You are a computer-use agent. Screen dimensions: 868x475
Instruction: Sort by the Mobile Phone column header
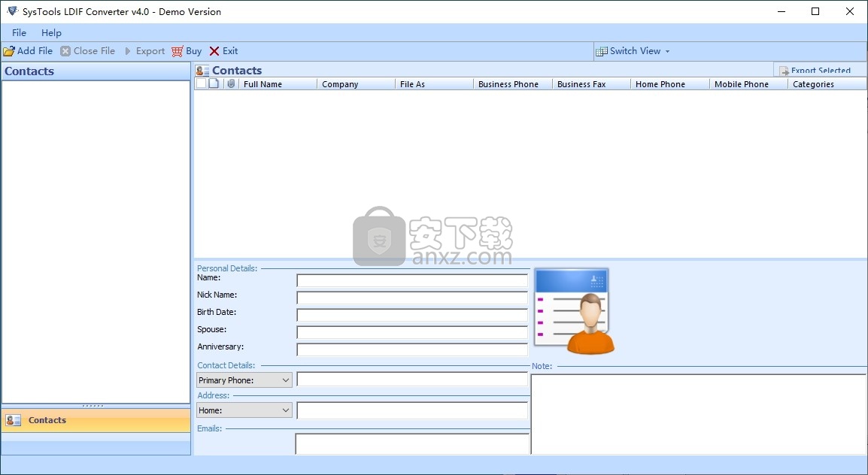click(x=749, y=84)
